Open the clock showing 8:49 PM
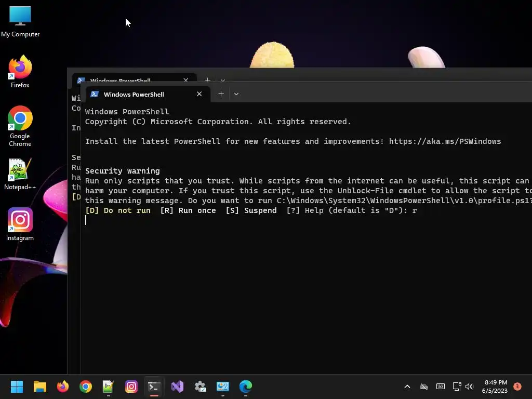 pyautogui.click(x=495, y=387)
